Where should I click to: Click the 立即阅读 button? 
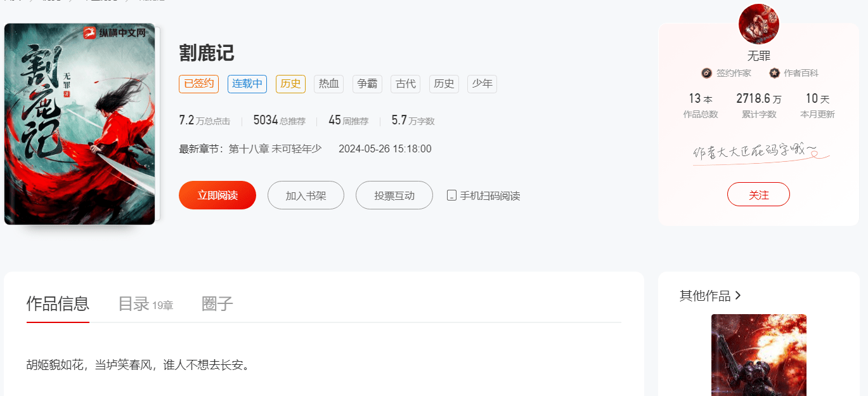(x=217, y=195)
